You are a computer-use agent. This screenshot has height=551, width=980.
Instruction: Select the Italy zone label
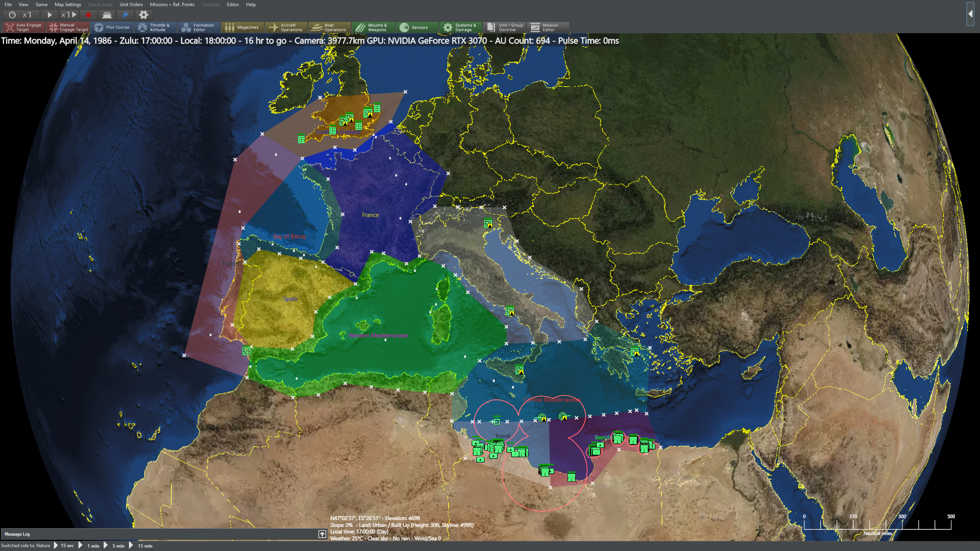[499, 278]
